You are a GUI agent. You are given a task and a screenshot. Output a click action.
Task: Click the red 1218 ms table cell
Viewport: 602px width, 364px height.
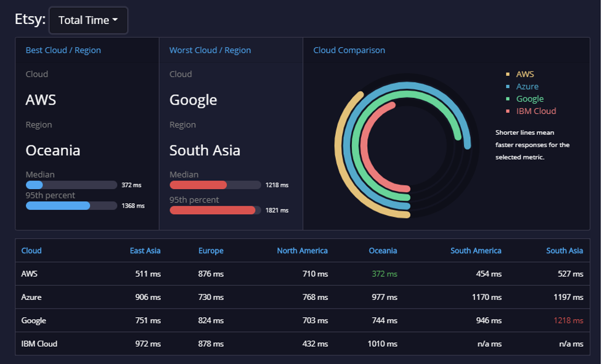pos(568,320)
